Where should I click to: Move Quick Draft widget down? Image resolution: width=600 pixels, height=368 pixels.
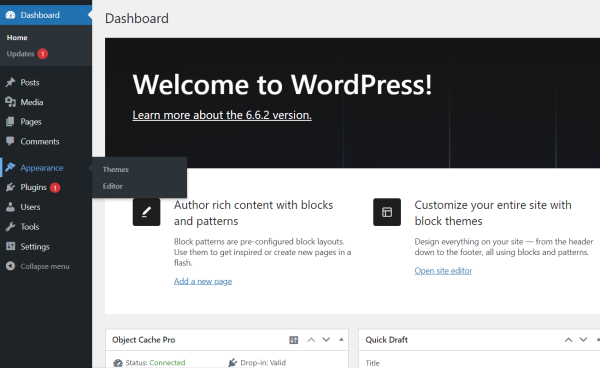[583, 340]
